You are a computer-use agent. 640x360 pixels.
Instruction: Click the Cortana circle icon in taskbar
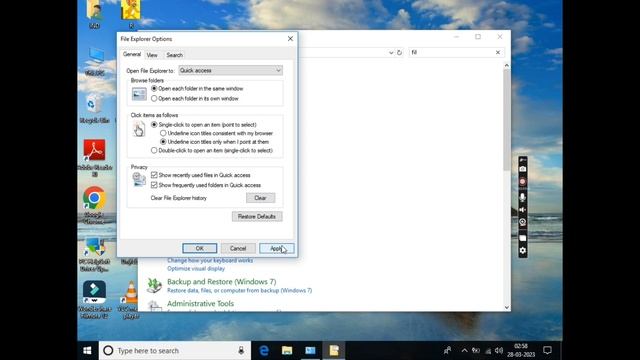click(x=108, y=351)
